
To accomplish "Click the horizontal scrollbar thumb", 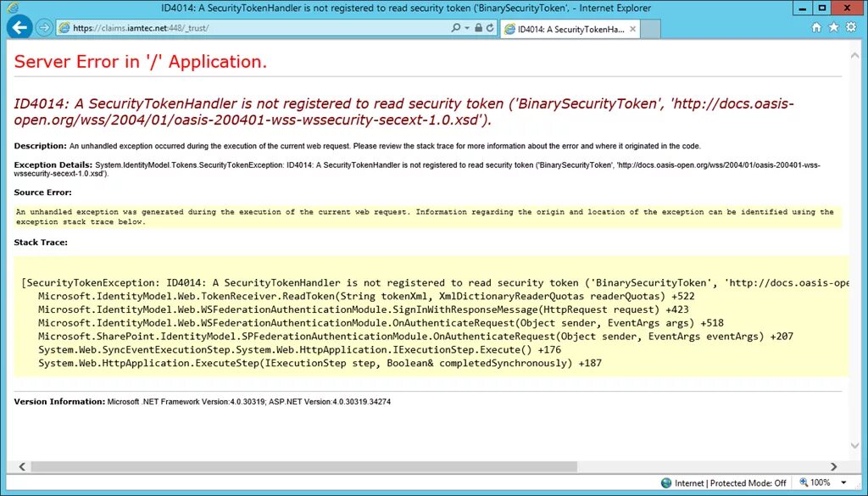I will coord(303,466).
